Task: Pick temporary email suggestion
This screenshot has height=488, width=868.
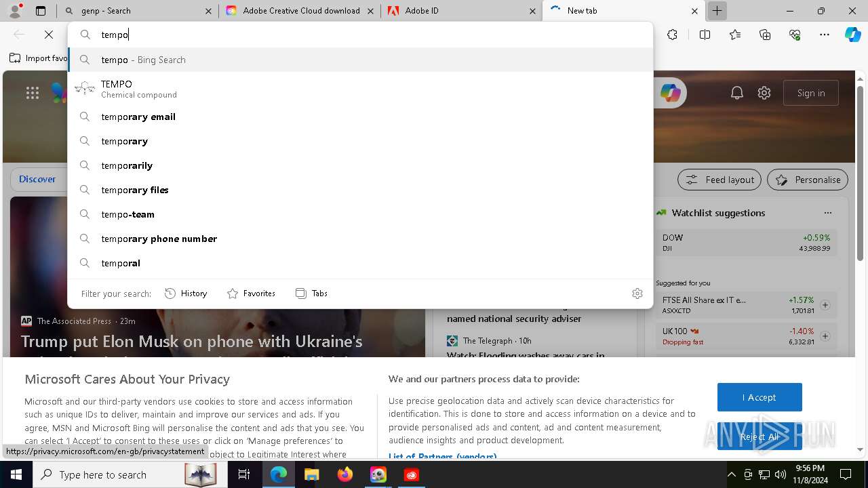Action: click(x=360, y=117)
